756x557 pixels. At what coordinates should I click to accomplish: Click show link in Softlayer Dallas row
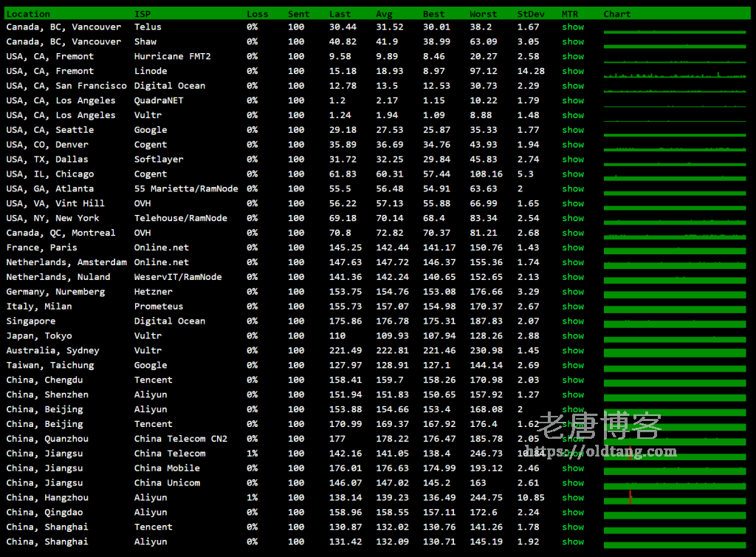click(572, 160)
